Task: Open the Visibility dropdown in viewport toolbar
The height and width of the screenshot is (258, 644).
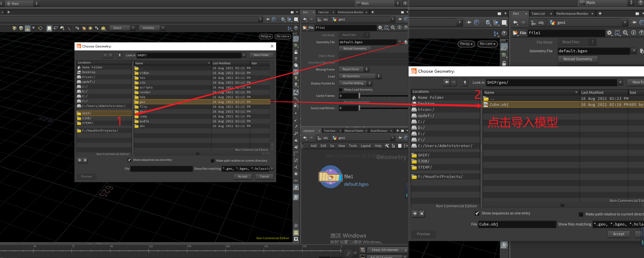Action: pos(153,28)
